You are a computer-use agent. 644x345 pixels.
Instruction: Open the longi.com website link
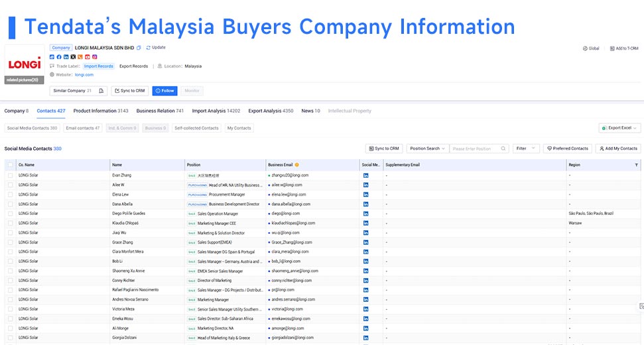click(x=84, y=75)
